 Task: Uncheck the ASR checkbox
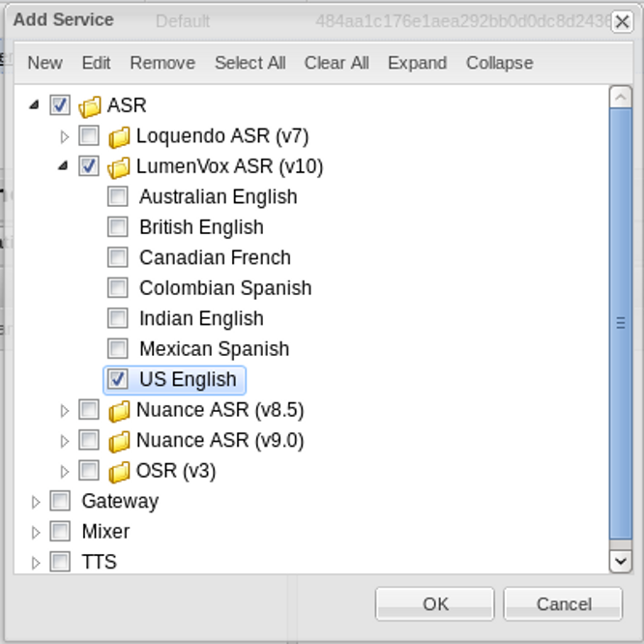[x=60, y=105]
